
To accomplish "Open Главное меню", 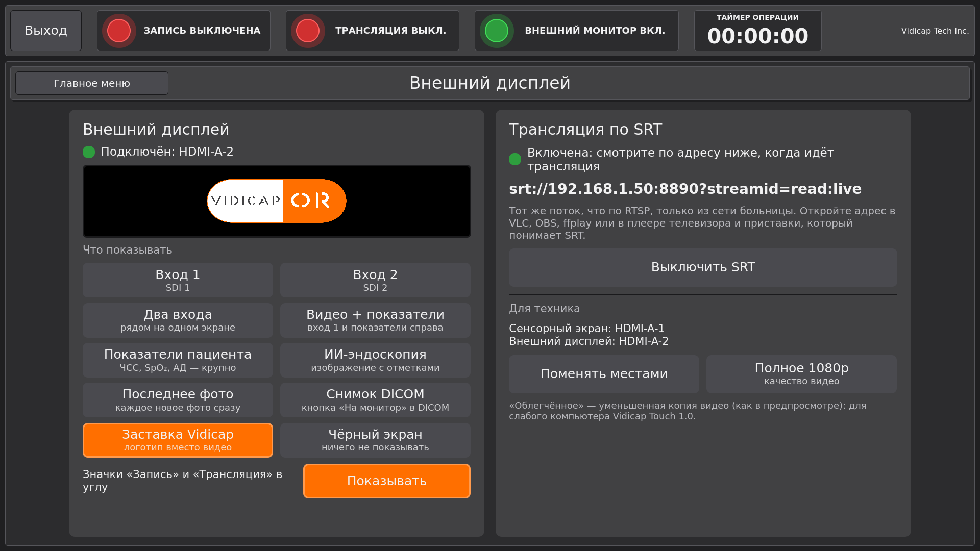I will coord(92,83).
